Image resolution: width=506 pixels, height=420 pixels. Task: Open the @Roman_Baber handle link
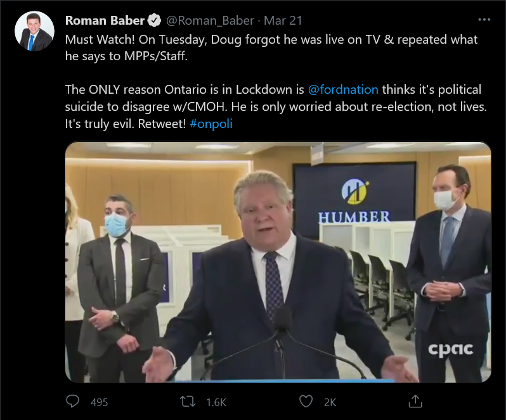pyautogui.click(x=210, y=21)
